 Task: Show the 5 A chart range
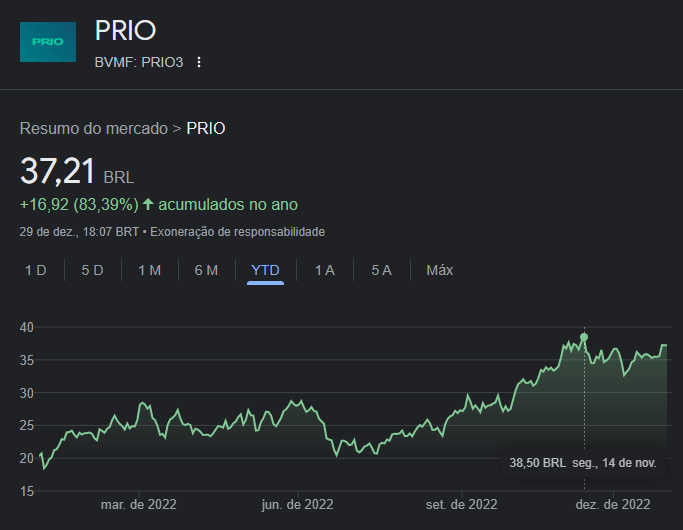[382, 270]
